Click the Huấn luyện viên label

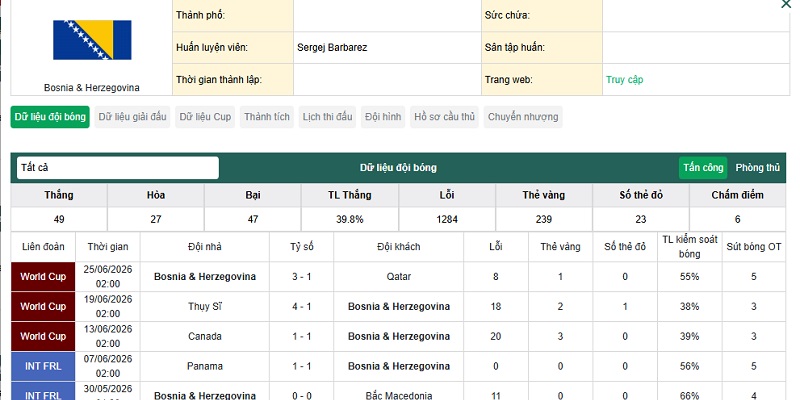pos(212,47)
